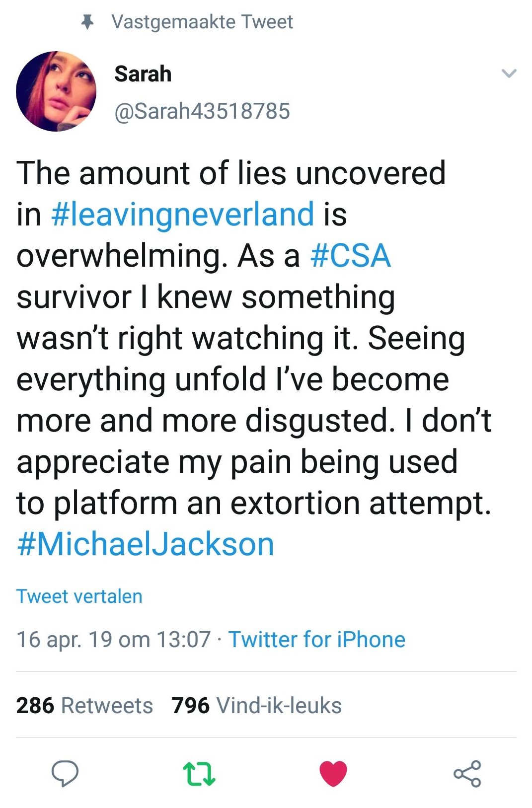Open the #CSA hashtag
The height and width of the screenshot is (808, 532).
coord(350,258)
